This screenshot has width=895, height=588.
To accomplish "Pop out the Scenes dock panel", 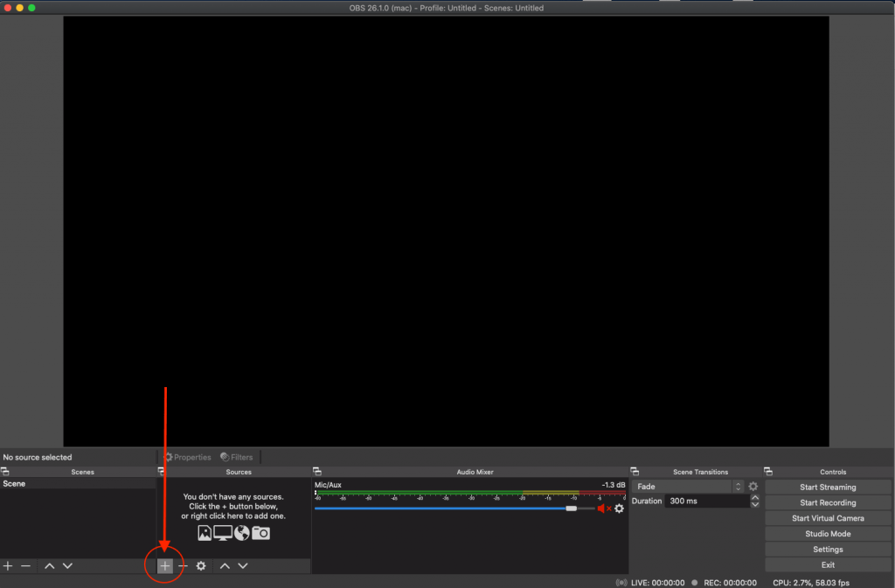I will [5, 472].
